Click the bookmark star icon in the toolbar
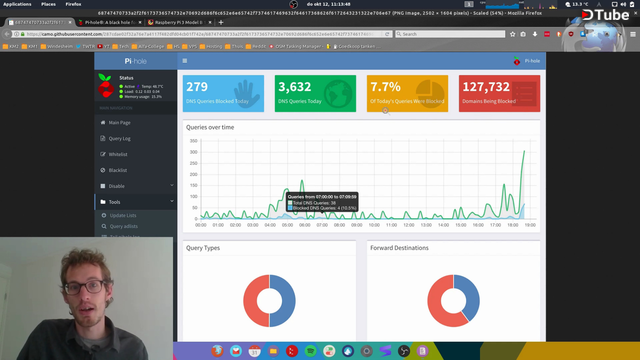 (x=513, y=34)
